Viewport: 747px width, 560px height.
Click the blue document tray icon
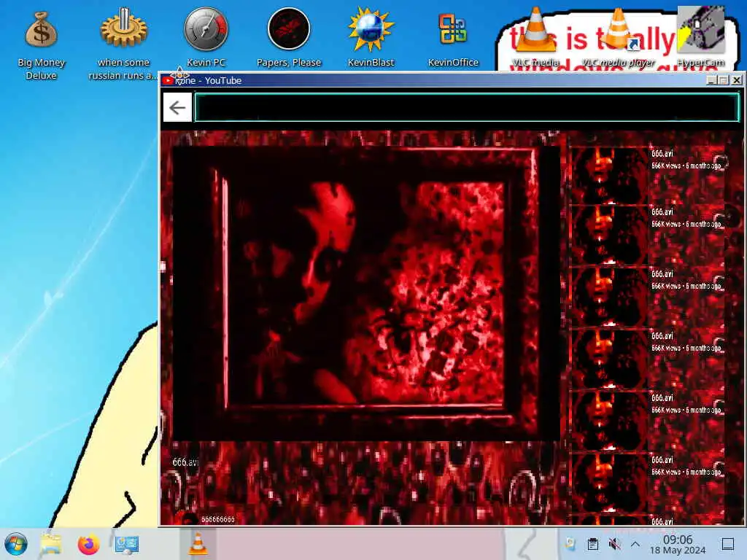(570, 544)
